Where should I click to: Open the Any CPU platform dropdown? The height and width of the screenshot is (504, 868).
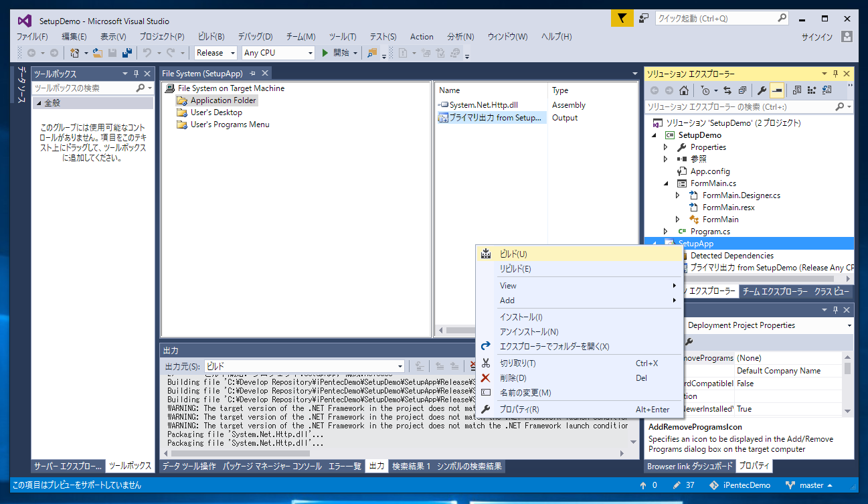[310, 53]
